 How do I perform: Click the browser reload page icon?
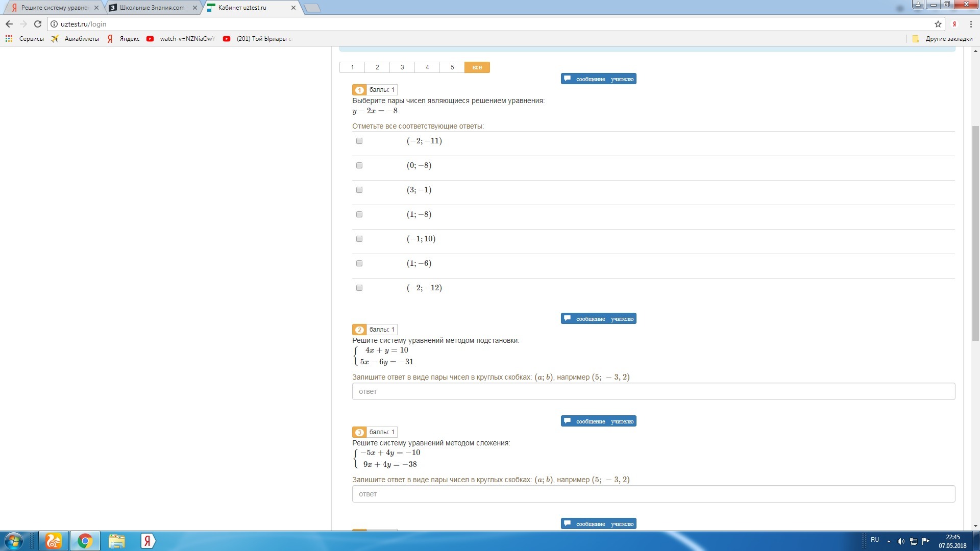pyautogui.click(x=37, y=24)
